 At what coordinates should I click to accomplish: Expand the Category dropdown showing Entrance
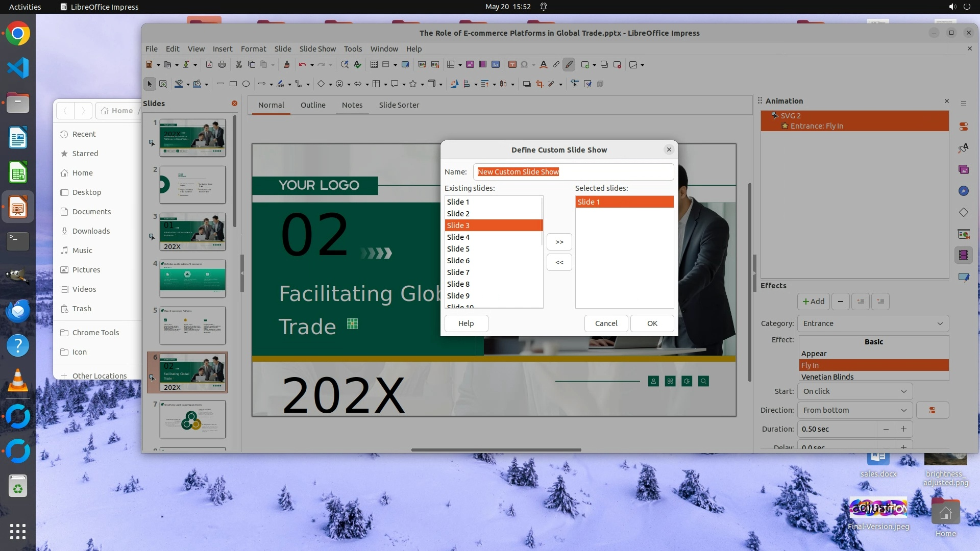tap(873, 323)
